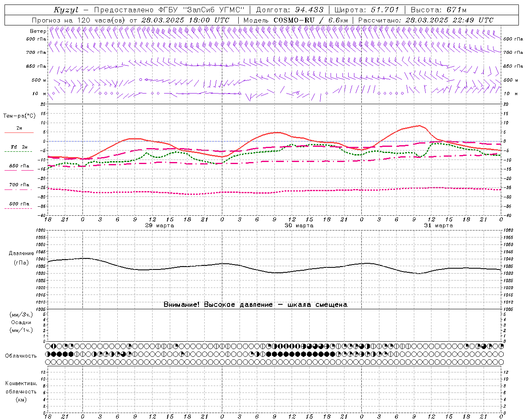
Task: Click the "(мм/1ч.)" precipitation unit label
Action: [x=21, y=330]
